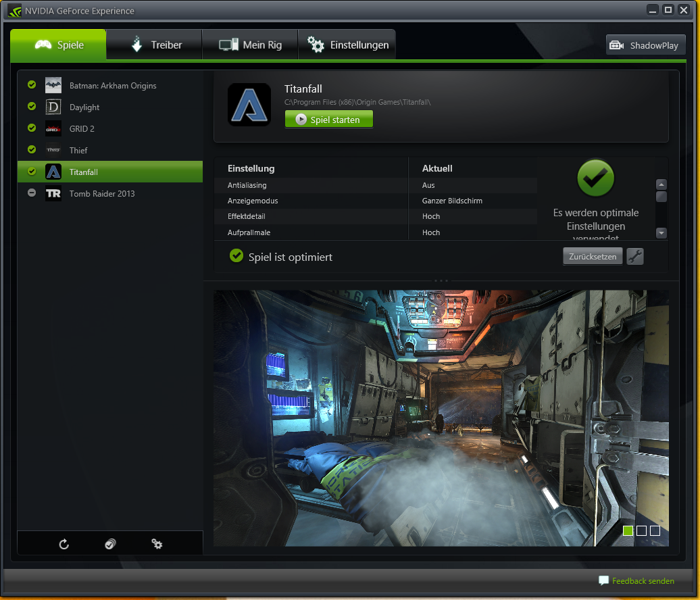Click the settings list scroll down arrow

click(x=661, y=233)
